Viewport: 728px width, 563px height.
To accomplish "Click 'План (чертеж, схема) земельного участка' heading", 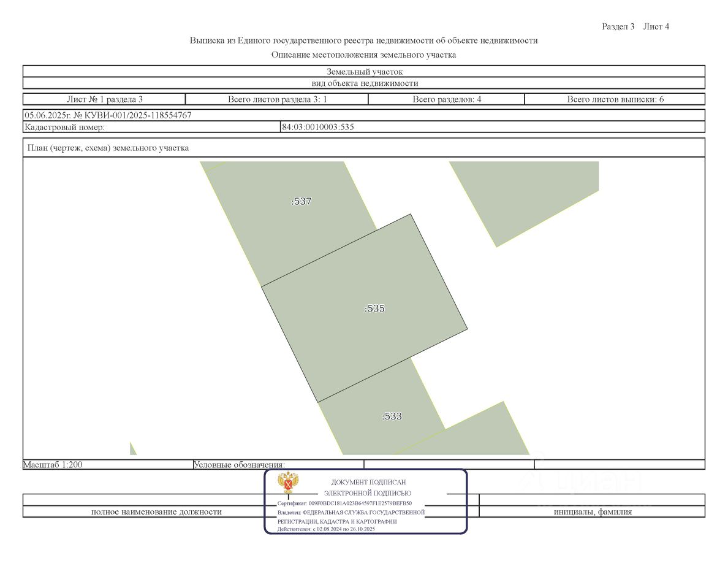I will [108, 148].
